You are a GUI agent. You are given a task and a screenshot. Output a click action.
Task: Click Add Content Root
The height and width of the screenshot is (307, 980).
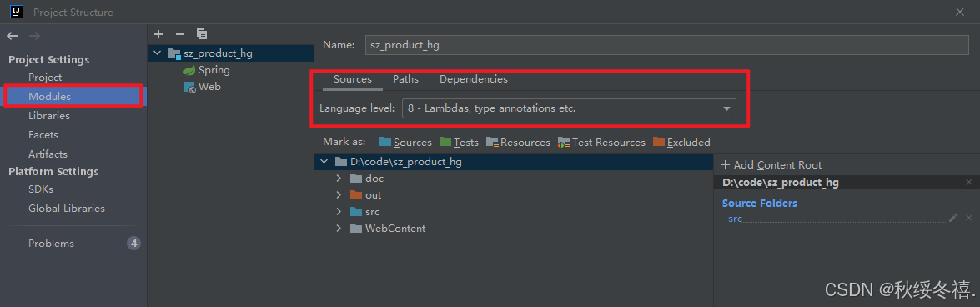[771, 165]
